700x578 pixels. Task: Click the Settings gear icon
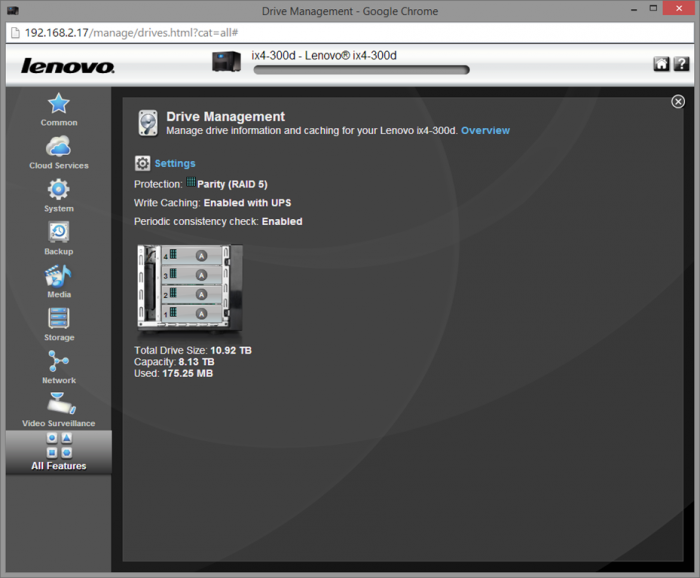142,163
